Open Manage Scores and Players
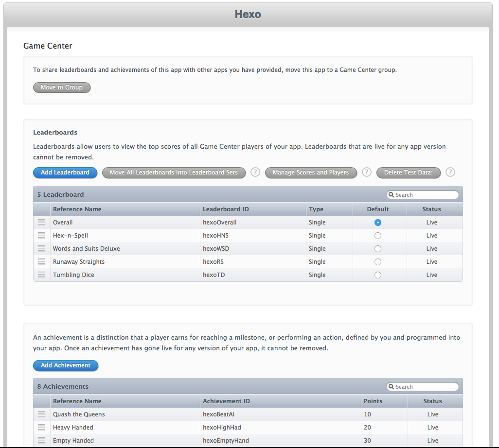 311,172
